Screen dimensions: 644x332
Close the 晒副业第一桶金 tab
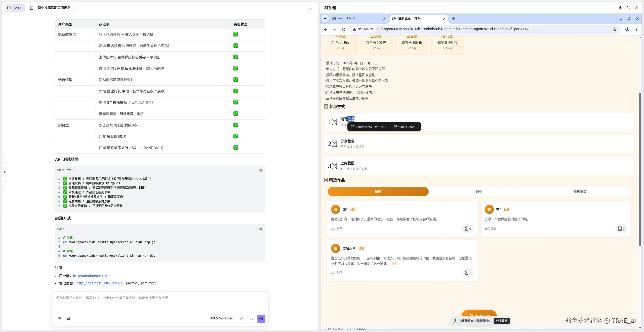pyautogui.click(x=444, y=19)
